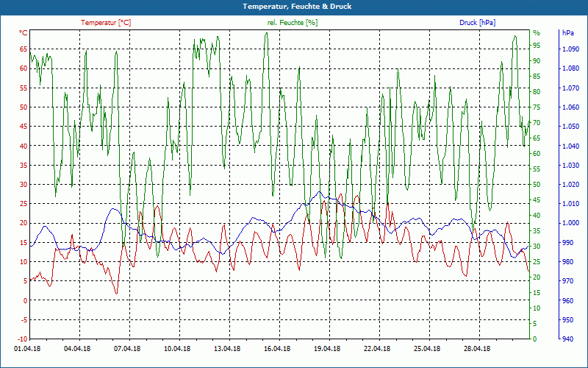This screenshot has width=588, height=368.
Task: Click the '85' humidity axis value
Action: point(537,77)
